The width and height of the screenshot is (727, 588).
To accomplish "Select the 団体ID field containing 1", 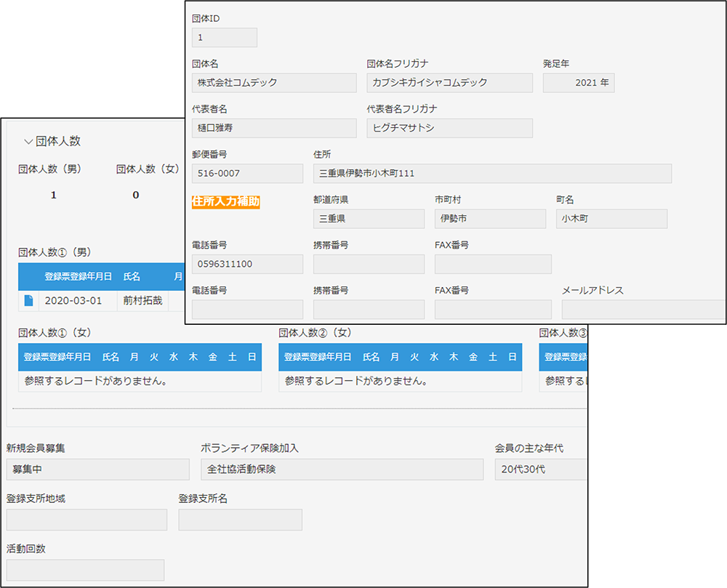I will (224, 37).
